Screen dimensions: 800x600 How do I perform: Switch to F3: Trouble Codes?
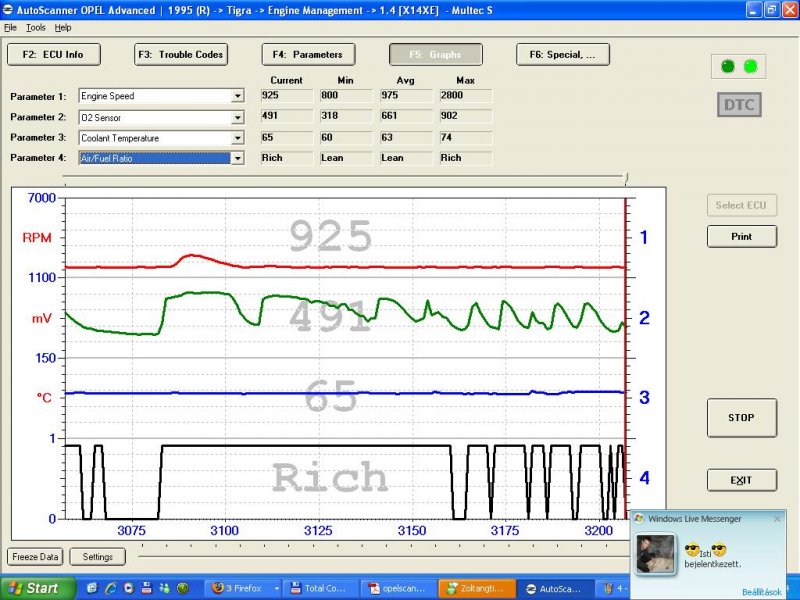tap(181, 55)
